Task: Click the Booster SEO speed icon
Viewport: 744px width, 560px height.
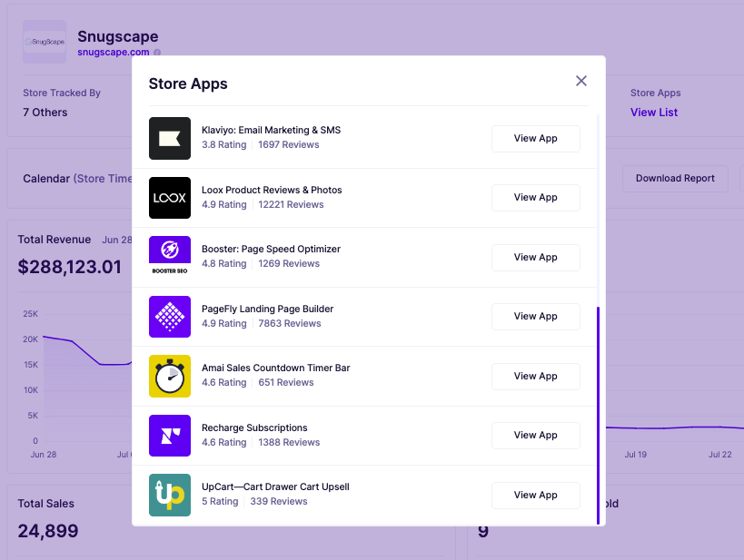Action: tap(168, 257)
